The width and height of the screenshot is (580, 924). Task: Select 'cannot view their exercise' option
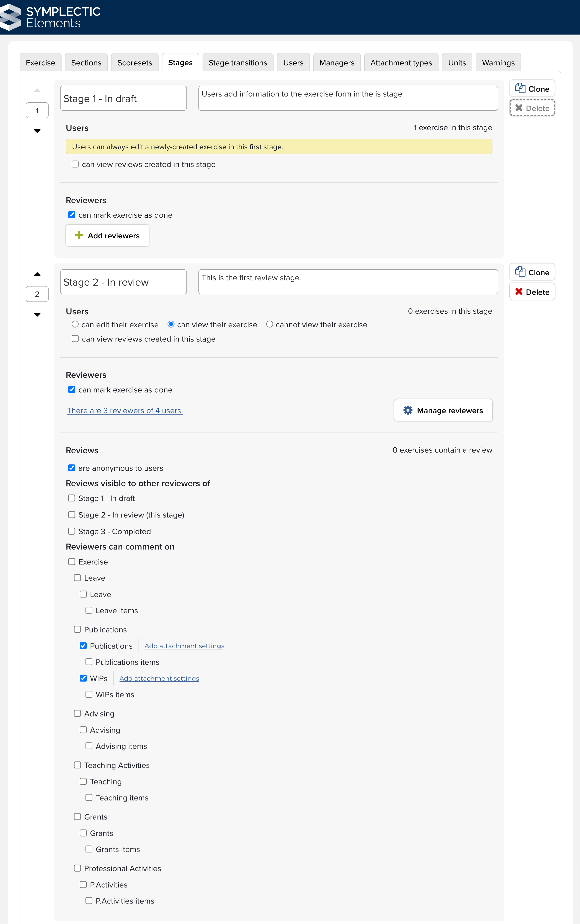tap(270, 324)
